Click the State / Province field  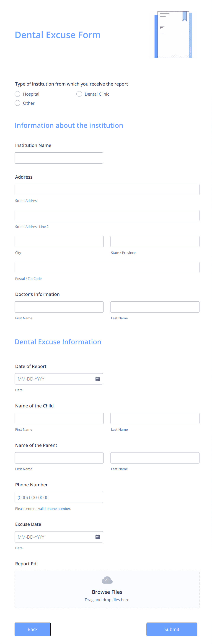coord(155,241)
